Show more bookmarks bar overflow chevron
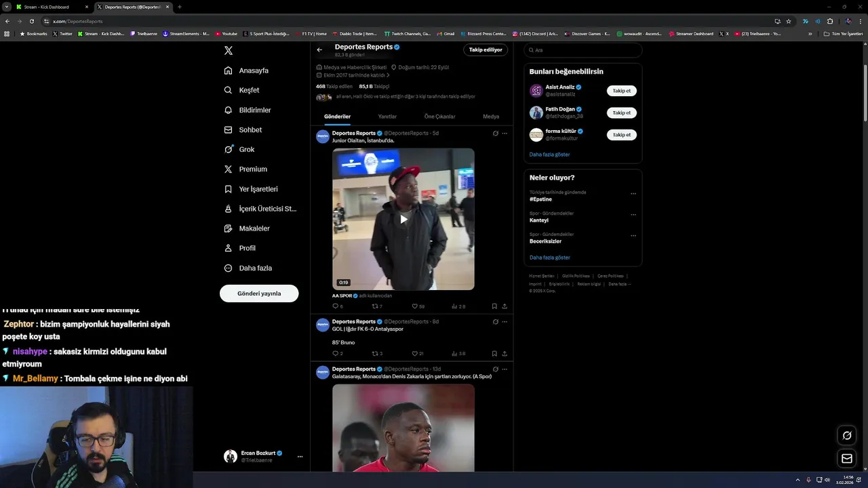868x488 pixels. [810, 33]
